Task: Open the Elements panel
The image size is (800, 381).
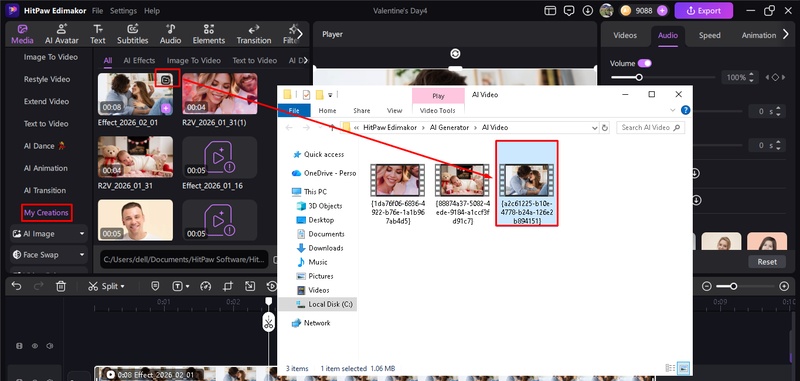Action: 209,34
